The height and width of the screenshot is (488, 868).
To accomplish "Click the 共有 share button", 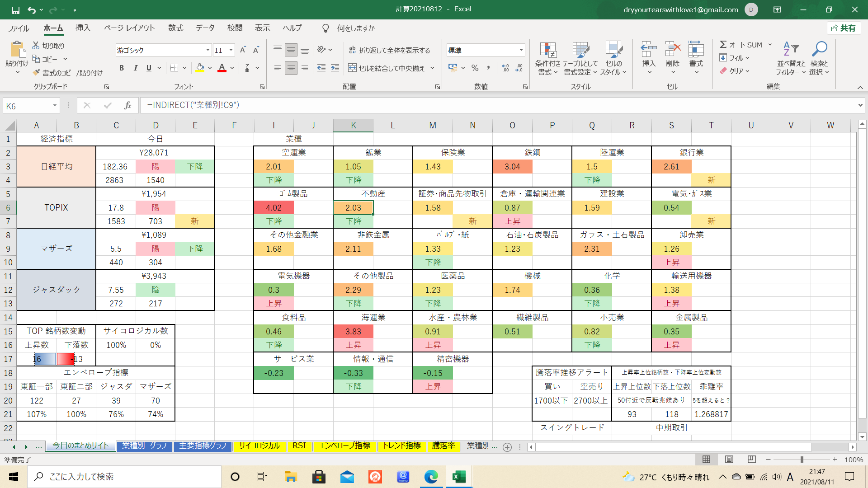I will click(844, 28).
